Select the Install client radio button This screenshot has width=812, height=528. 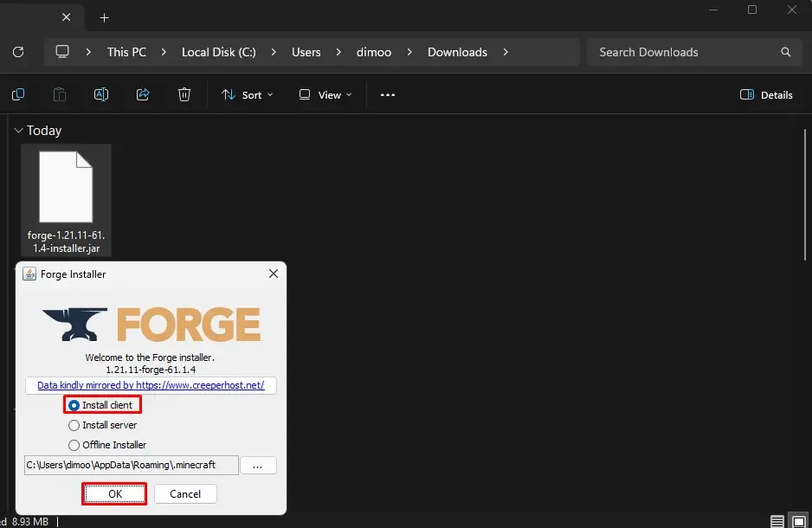[74, 404]
